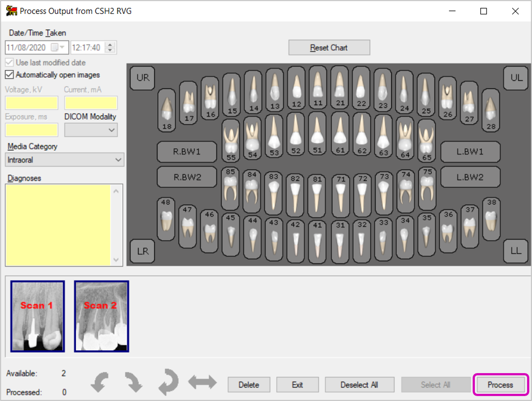Select tooth 33 icon
The image size is (532, 401).
tap(384, 239)
